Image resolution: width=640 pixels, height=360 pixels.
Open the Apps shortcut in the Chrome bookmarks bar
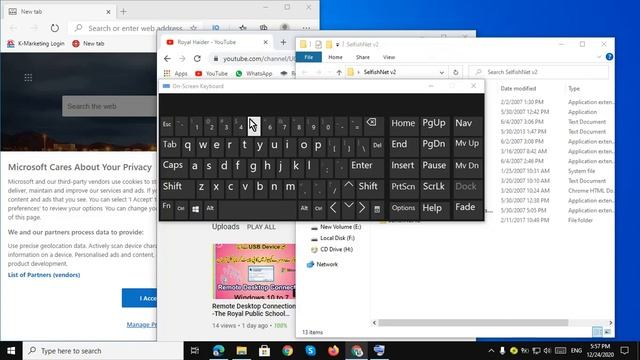pos(176,73)
